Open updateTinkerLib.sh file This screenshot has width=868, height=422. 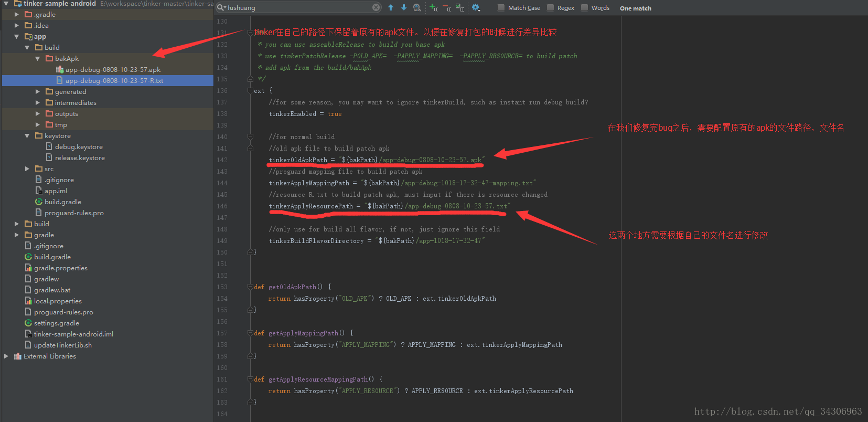[63, 345]
